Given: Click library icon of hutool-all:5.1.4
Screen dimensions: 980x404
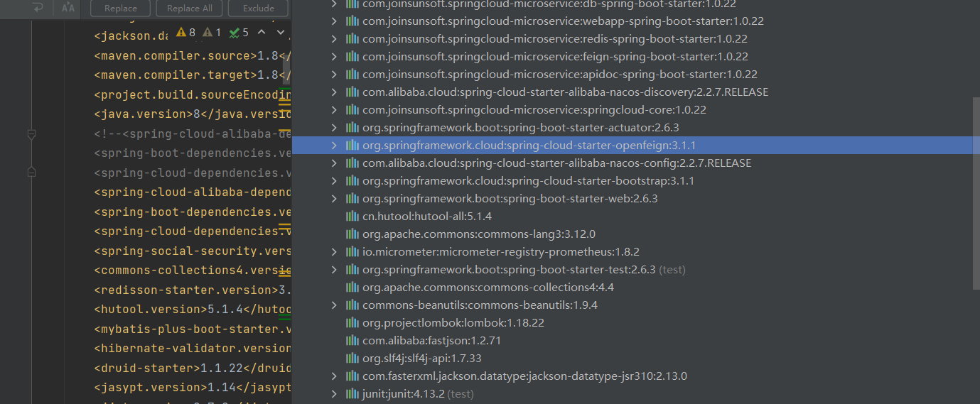Looking at the screenshot, I should [352, 217].
